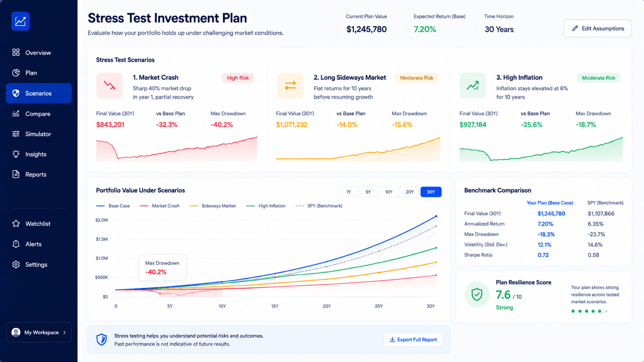Click the High Risk badge
The image size is (644, 362).
click(x=238, y=78)
